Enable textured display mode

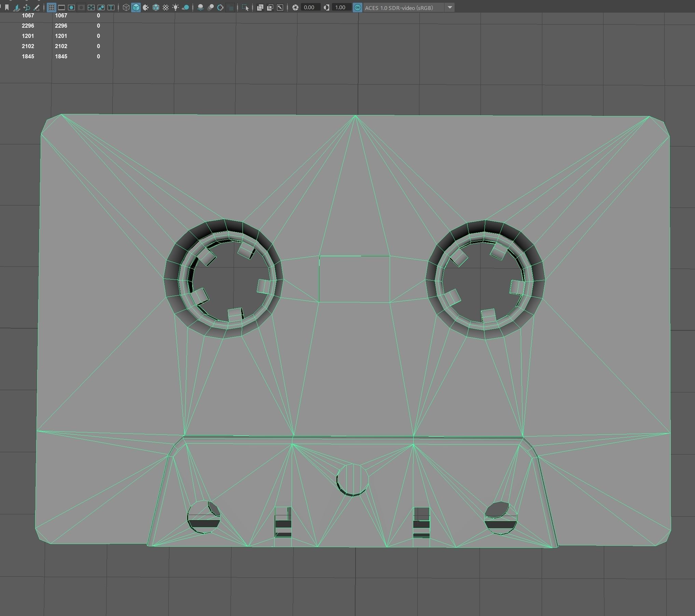166,7
